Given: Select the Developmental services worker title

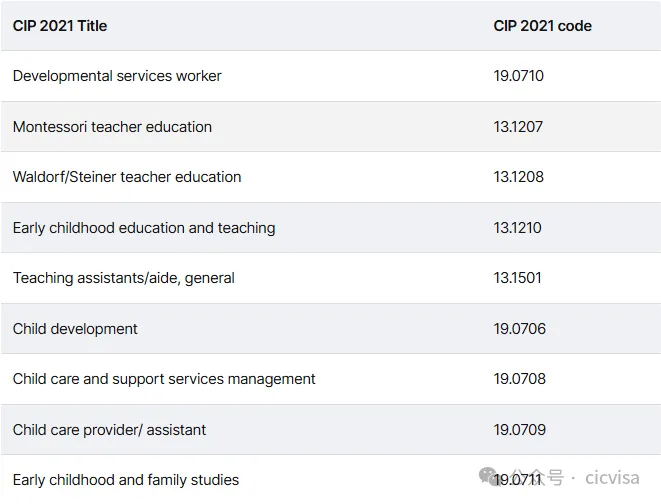Looking at the screenshot, I should 117,76.
